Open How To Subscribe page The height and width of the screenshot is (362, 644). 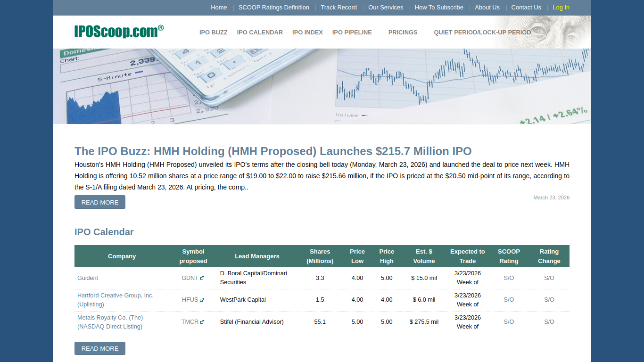tap(439, 8)
